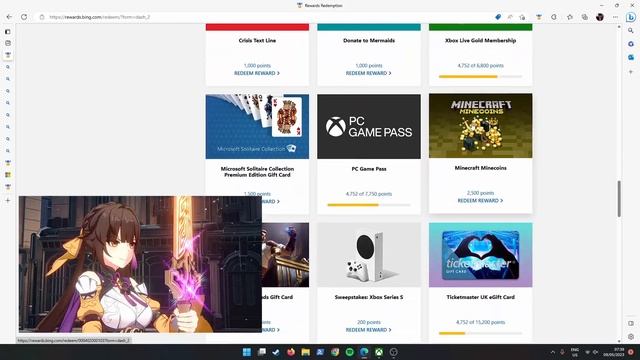The width and height of the screenshot is (640, 360).
Task: Click Ticketmaster UK eGift Card progress bar
Action: coord(480,333)
